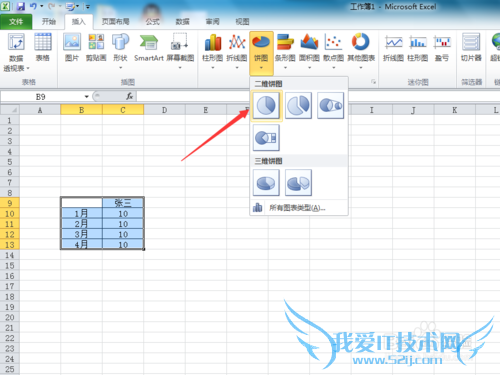500x375 pixels.
Task: Click the Screenshot icon
Action: [180, 43]
